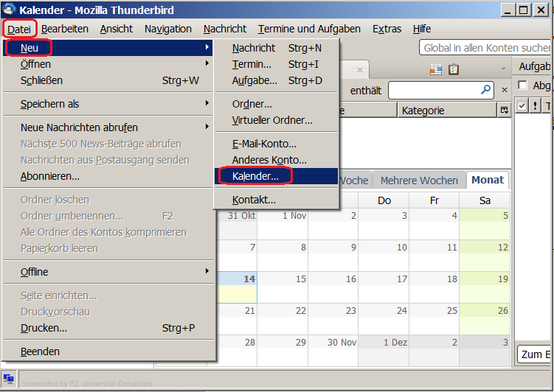The width and height of the screenshot is (554, 392).
Task: Choose Termin... from the Neu submenu
Action: (x=277, y=64)
